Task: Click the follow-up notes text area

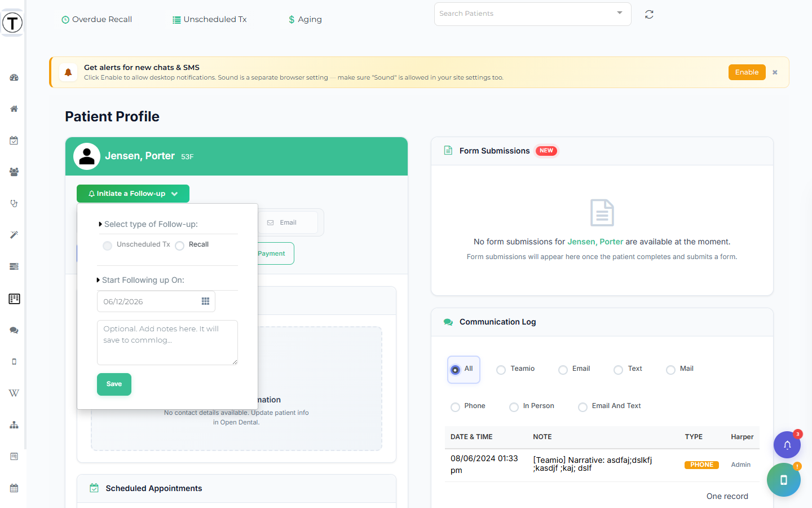Action: click(x=167, y=343)
